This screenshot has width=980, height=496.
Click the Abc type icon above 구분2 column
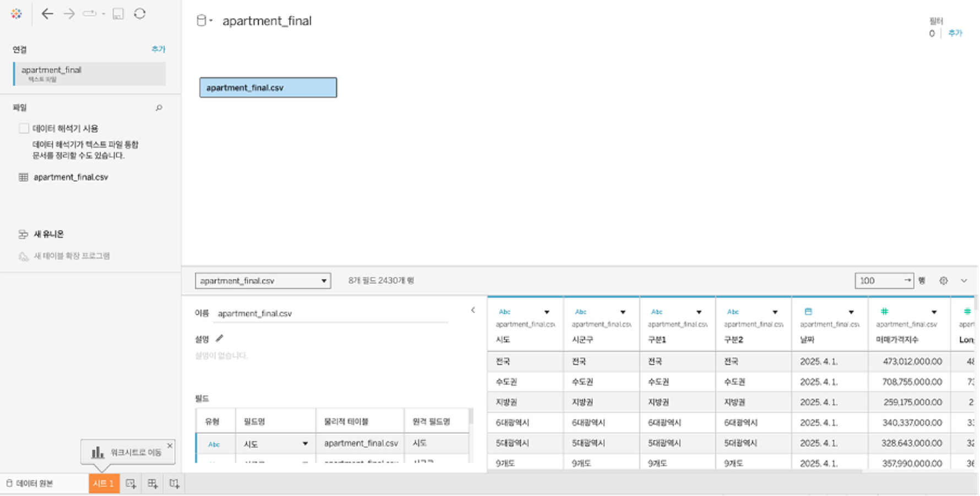[733, 312]
